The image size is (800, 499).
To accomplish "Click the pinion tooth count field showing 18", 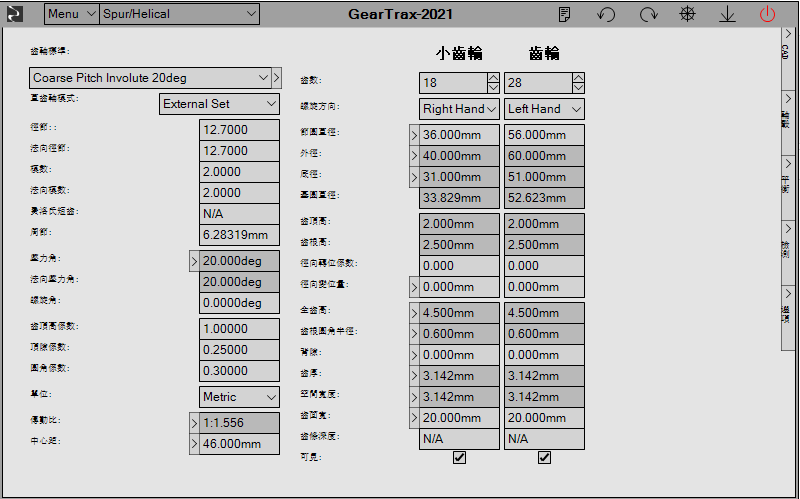I will pos(453,83).
